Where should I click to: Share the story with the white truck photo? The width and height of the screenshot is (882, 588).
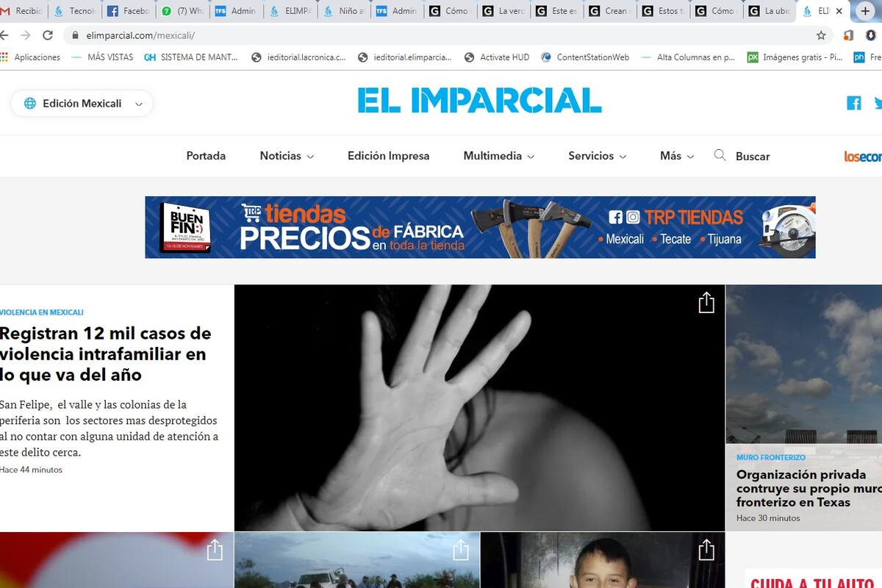click(x=460, y=550)
